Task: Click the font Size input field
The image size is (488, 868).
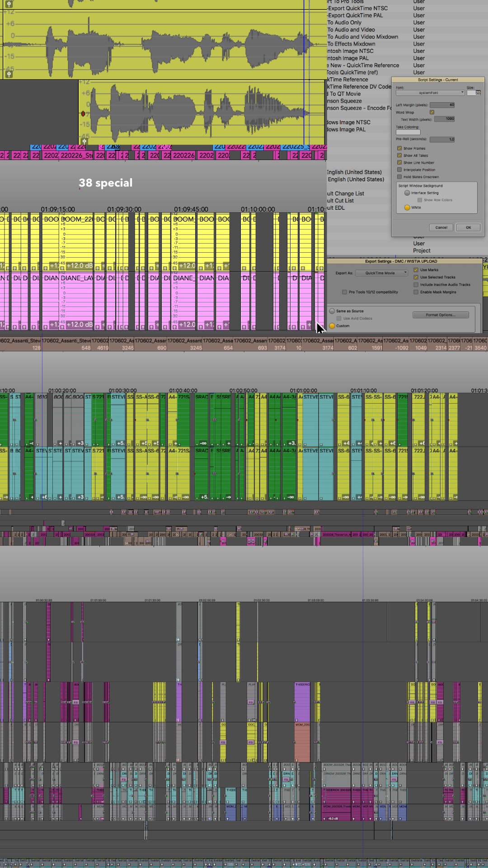Action: pos(474,93)
